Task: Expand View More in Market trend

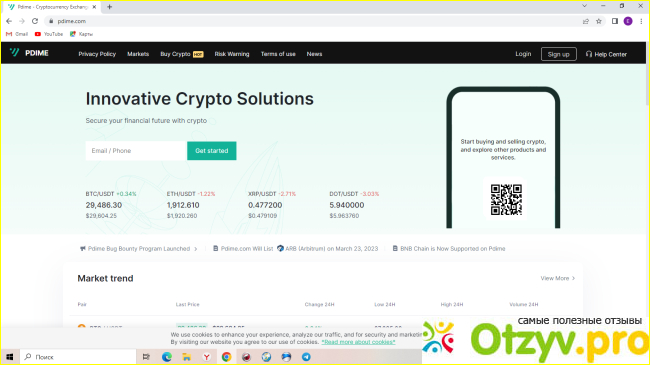Action: [x=558, y=278]
